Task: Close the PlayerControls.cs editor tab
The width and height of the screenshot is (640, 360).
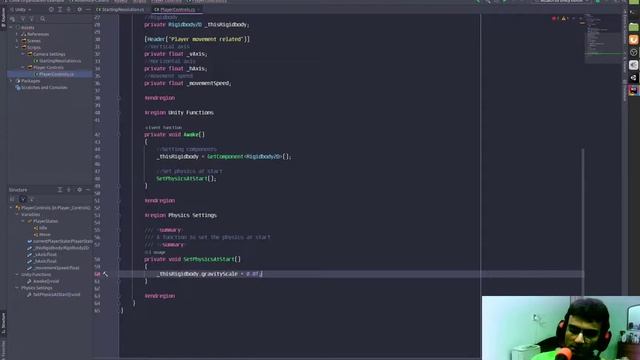Action: click(199, 9)
